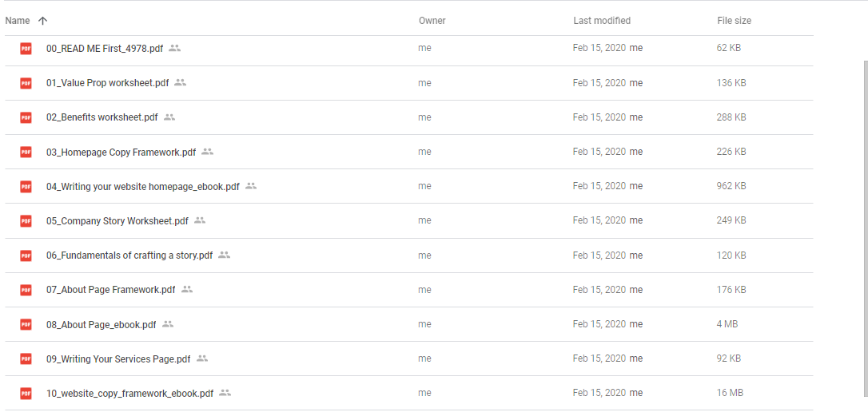Click PDF icon of 03_Homepage Copy Framework

[x=26, y=152]
